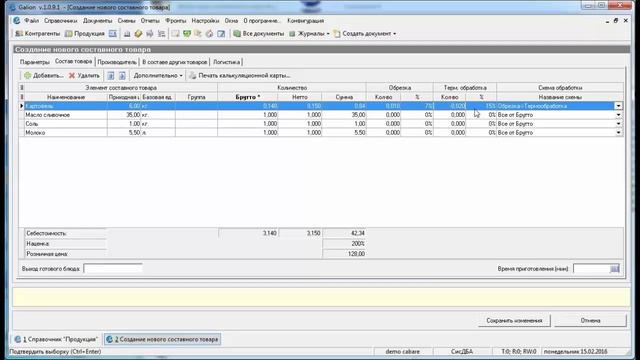This screenshot has height=360, width=640.
Task: Open scheme dropdown for Соль row
Action: [618, 124]
